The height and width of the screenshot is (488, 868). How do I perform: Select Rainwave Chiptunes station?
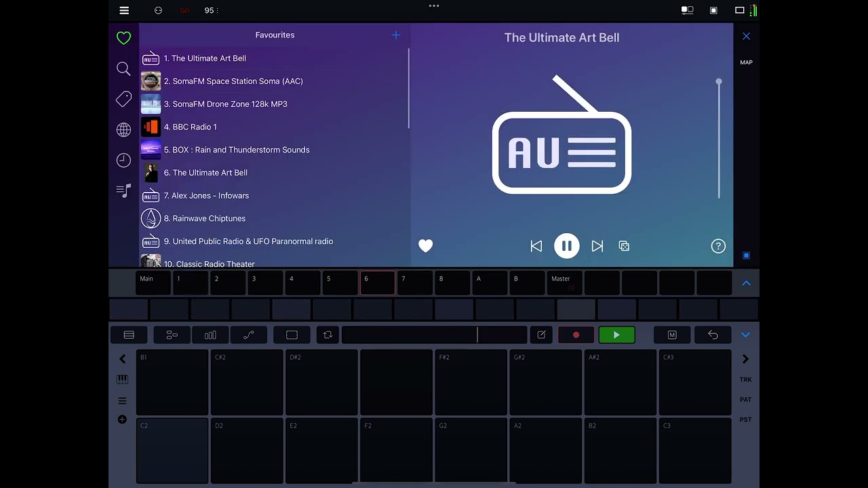274,219
